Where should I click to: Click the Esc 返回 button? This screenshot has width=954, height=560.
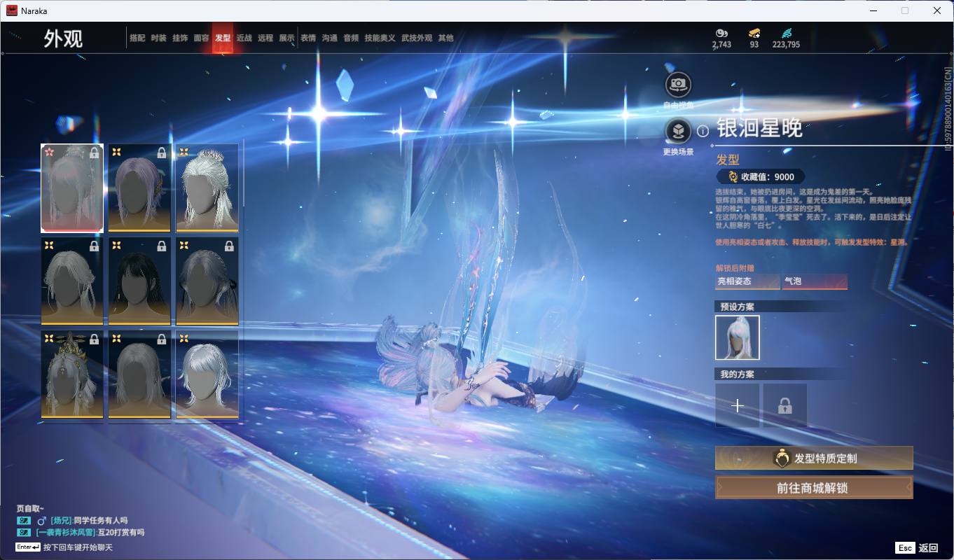(x=917, y=548)
